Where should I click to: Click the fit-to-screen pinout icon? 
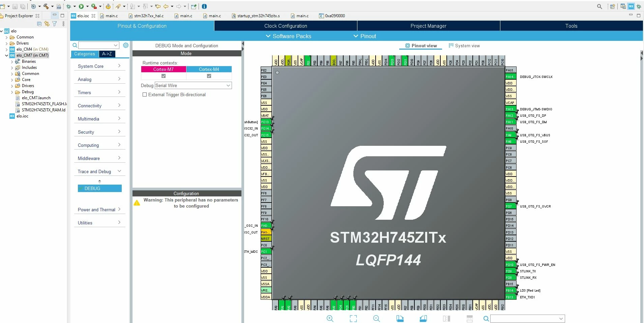tap(353, 318)
